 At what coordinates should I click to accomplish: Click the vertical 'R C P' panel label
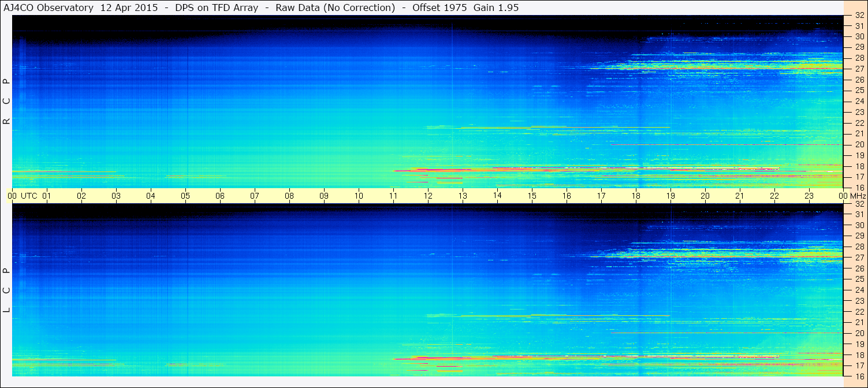[x=6, y=102]
